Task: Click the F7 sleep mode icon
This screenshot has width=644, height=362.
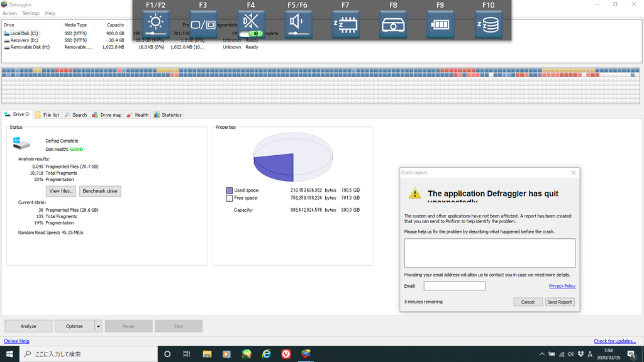Action: 345,25
